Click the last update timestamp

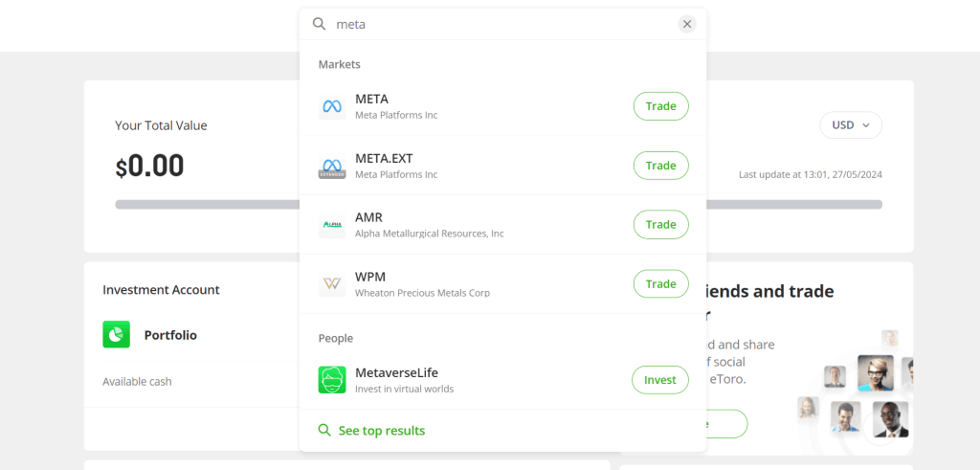tap(811, 175)
